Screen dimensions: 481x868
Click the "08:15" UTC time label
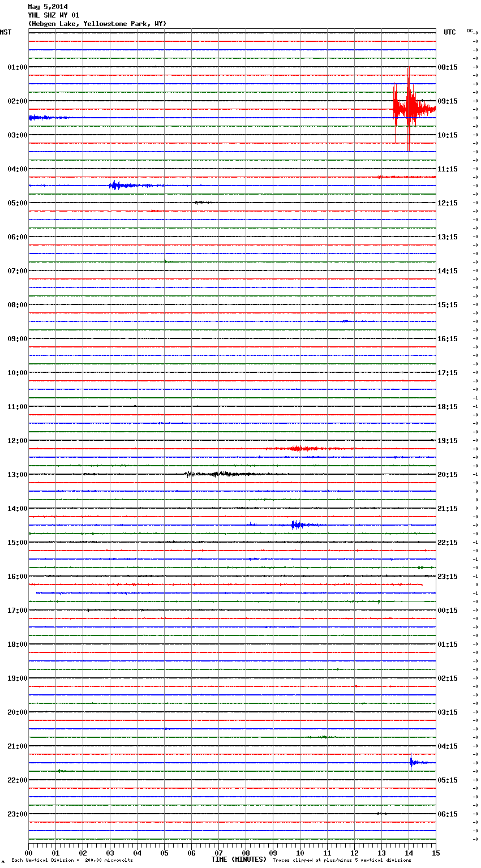pos(448,67)
